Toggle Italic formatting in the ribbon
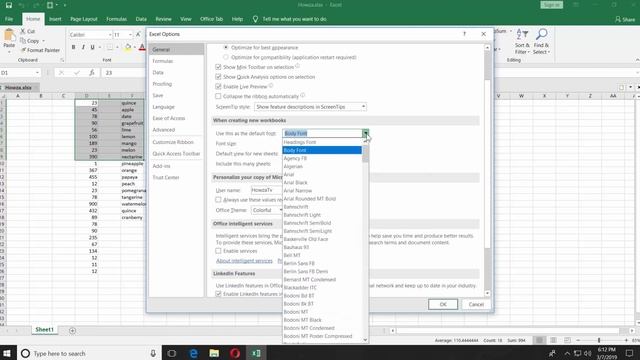Viewport: 640px width, 360px height. [x=83, y=47]
